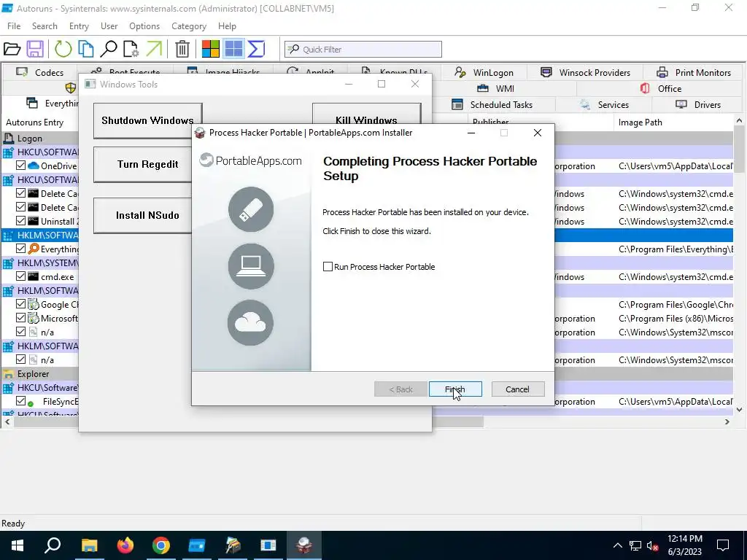This screenshot has width=747, height=560.
Task: Uncheck the OneDrive autorun entry checkbox
Action: click(20, 166)
